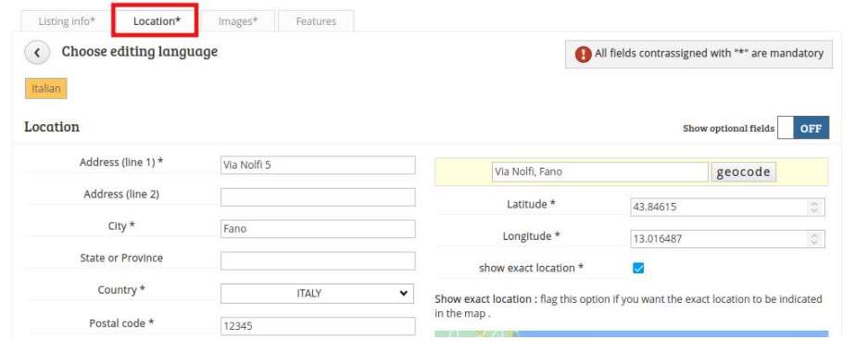Click the back arrow circle icon
The height and width of the screenshot is (353, 868).
pos(37,53)
